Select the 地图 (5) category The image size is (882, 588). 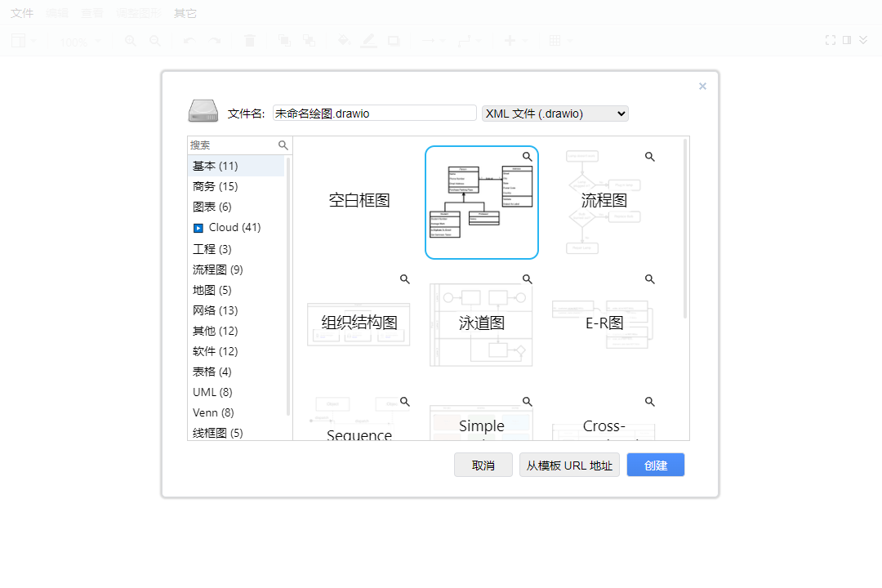(x=236, y=290)
